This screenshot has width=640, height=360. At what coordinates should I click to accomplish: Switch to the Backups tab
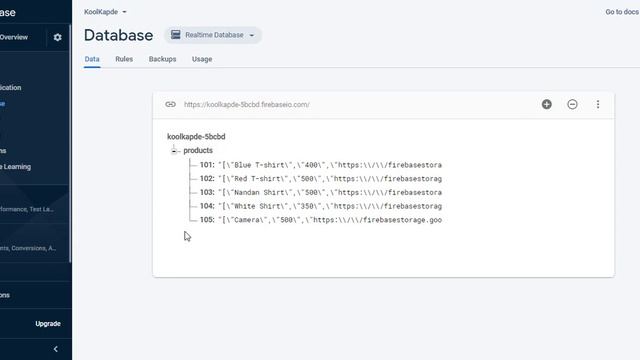(162, 59)
